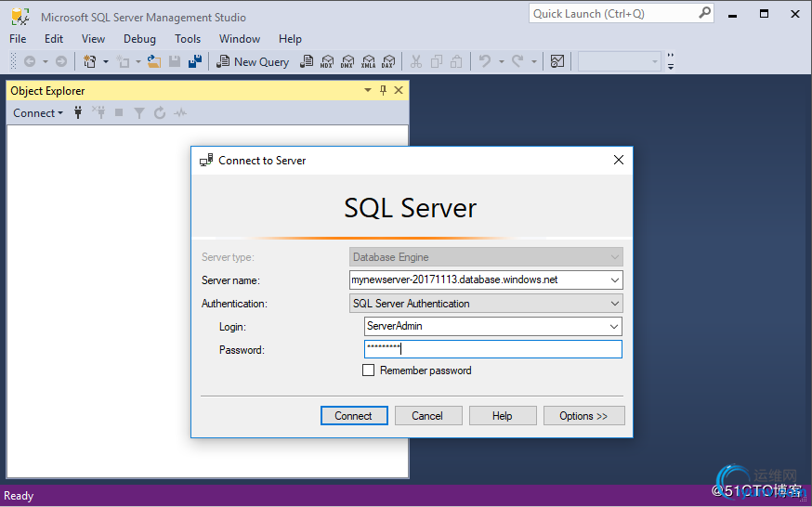The image size is (812, 507).
Task: Click the Database Engine Query icon
Action: point(307,61)
